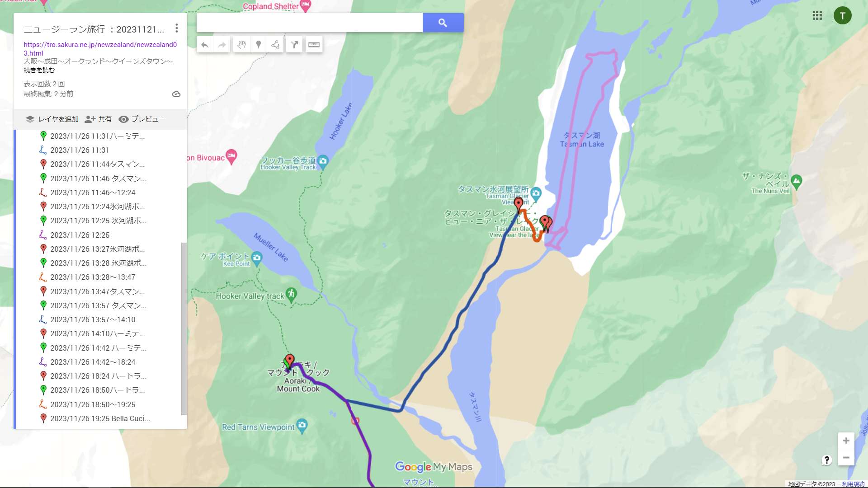The image size is (868, 488).
Task: Select the 2023/11/26 19:25 Bella Cuci item
Action: [100, 418]
